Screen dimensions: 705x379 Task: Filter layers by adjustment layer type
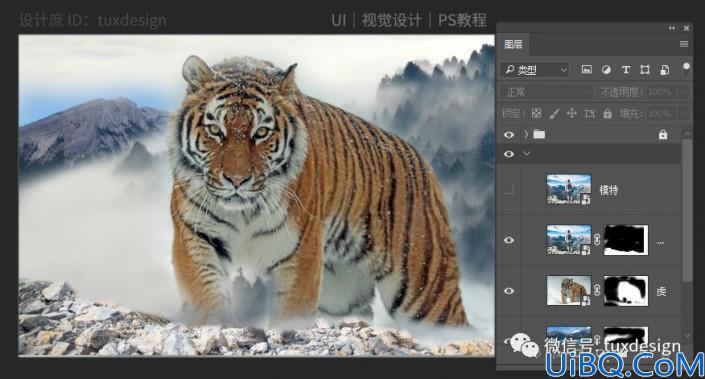tap(606, 70)
